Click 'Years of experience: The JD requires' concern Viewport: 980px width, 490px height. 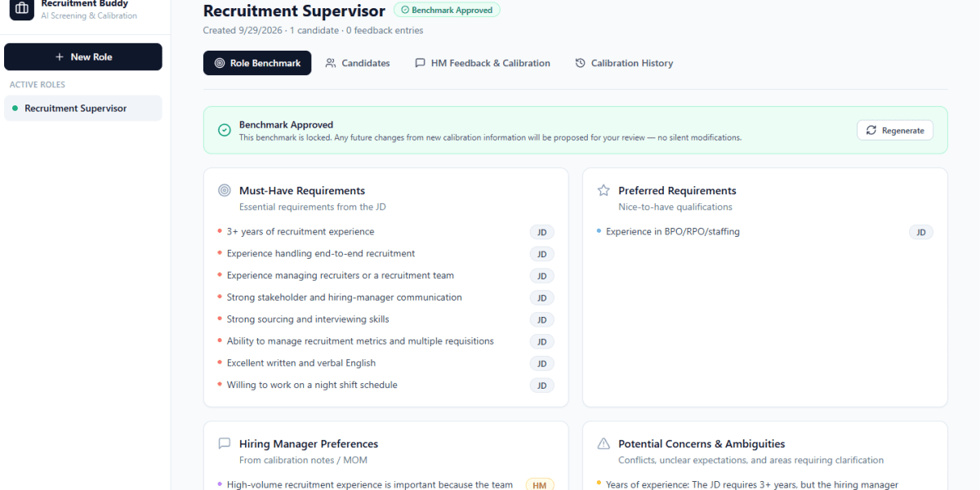coord(752,485)
